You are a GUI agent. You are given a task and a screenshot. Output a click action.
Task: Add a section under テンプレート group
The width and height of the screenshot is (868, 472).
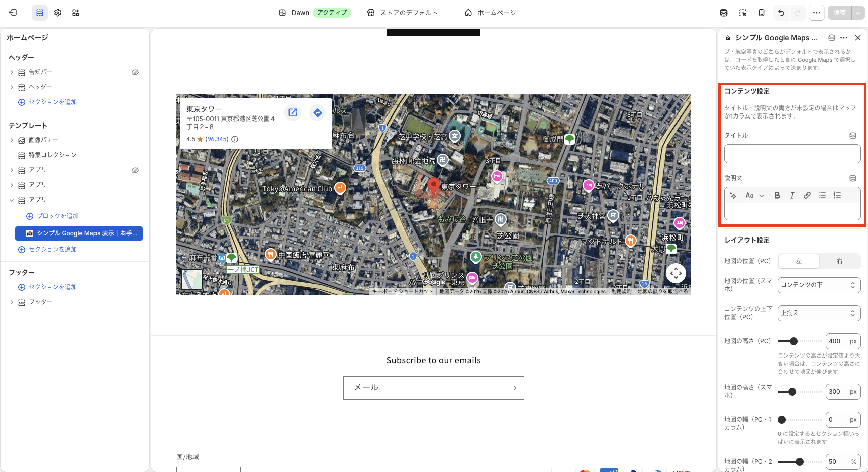coord(48,249)
